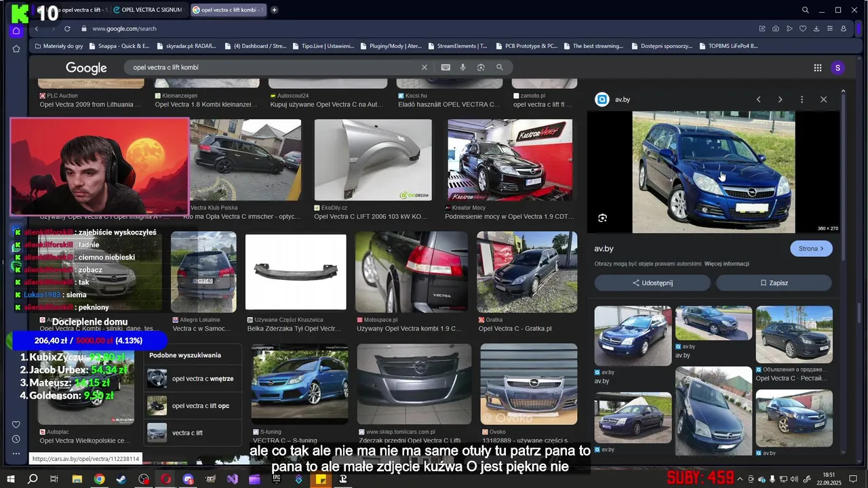Search inside image with Lens icon on preview
This screenshot has width=868, height=488.
tap(602, 218)
